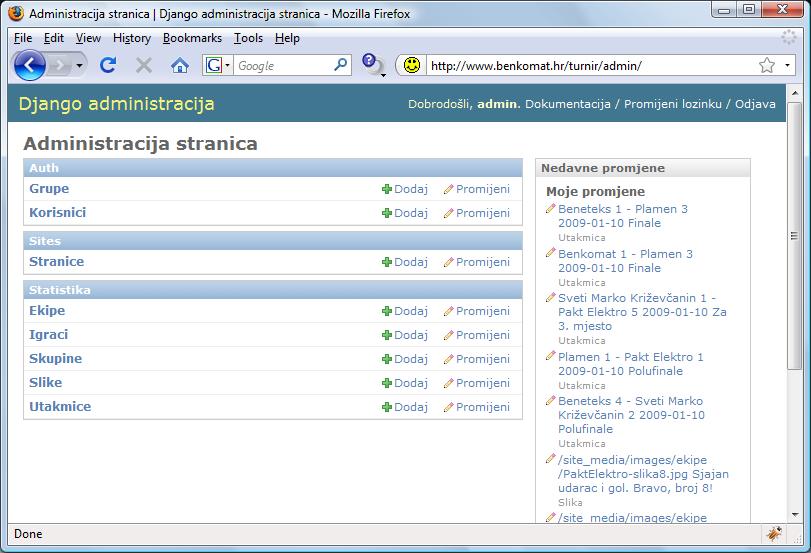Open the Google search engine selector dropdown
Viewport: 811px width, 553px height.
tap(218, 65)
